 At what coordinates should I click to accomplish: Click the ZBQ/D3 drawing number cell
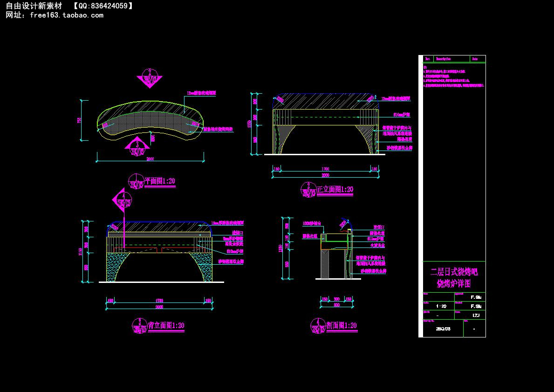click(x=443, y=329)
